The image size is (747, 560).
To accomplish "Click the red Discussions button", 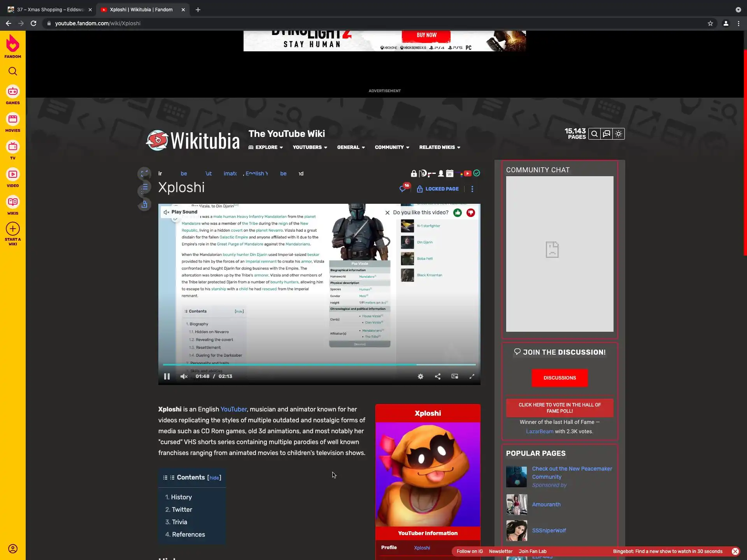I will click(559, 378).
